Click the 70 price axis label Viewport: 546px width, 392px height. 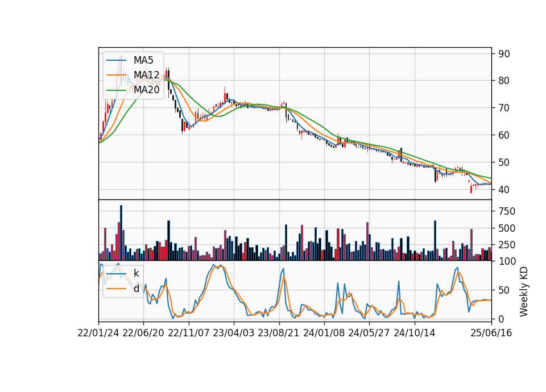tap(504, 108)
